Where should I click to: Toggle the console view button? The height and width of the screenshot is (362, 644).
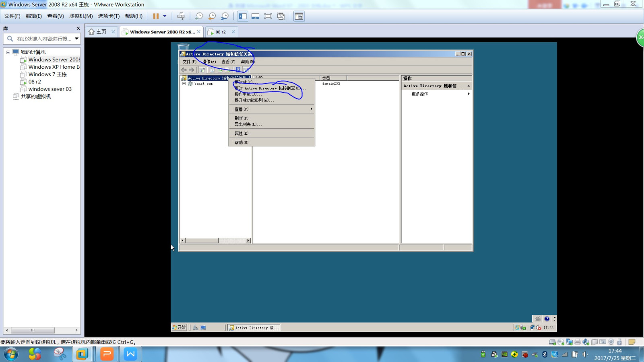[299, 16]
